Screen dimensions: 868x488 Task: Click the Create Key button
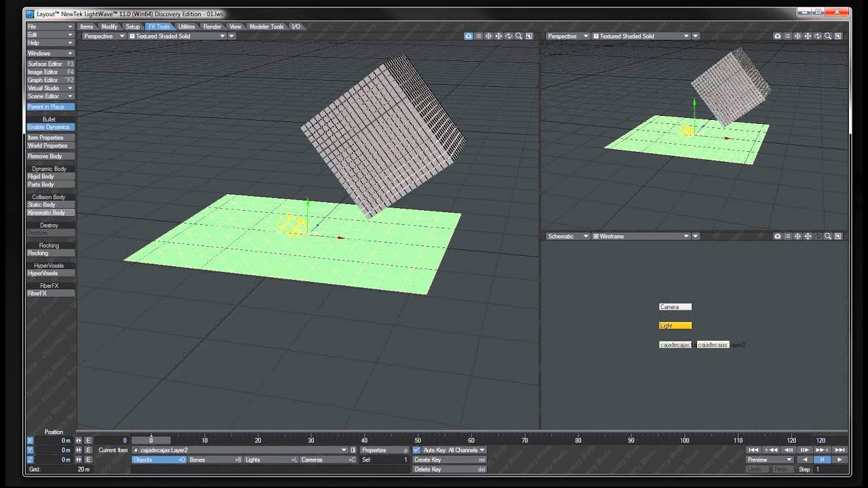pos(450,460)
